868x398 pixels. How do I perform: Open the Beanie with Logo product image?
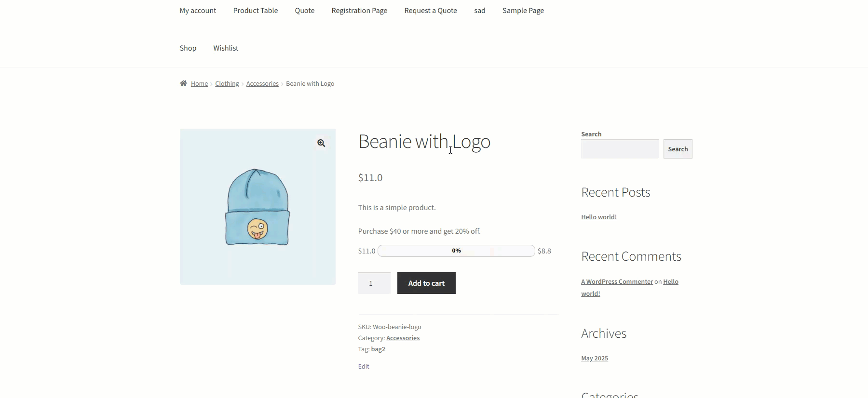coord(258,207)
